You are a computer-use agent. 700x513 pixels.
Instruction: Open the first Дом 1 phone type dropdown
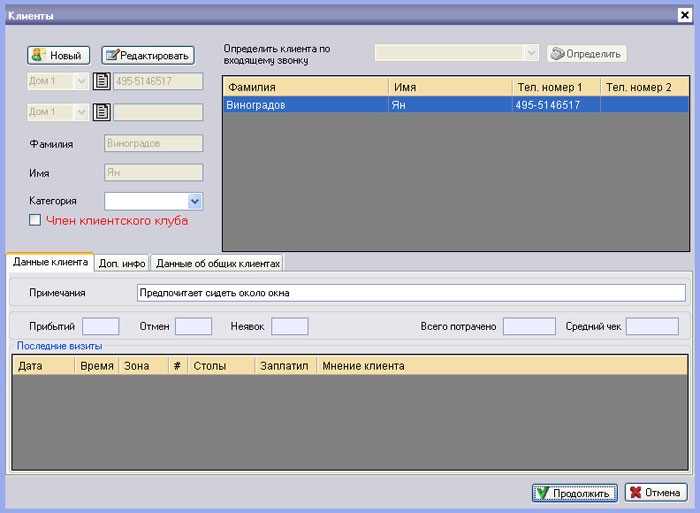[x=57, y=81]
